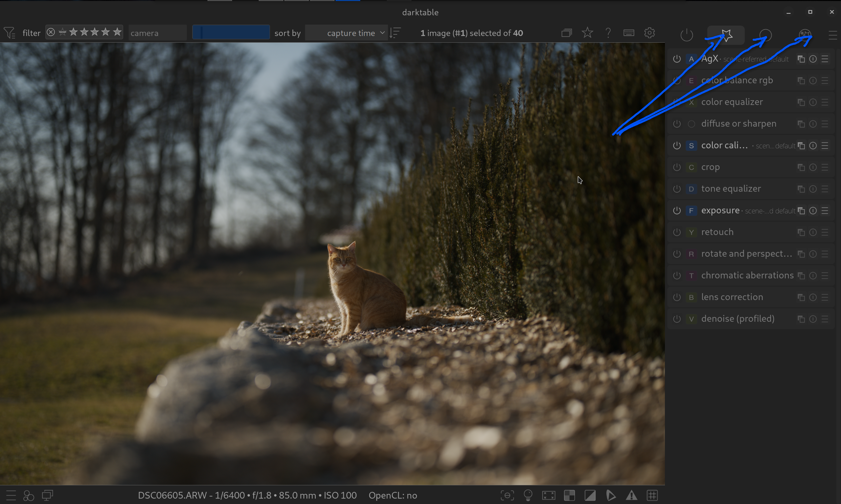The image size is (841, 504).
Task: Enable the raw overexposed warning icon
Action: (570, 495)
